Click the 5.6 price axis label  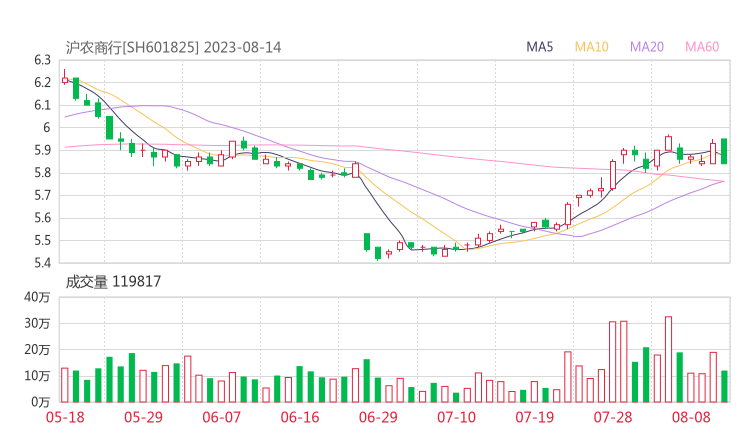pyautogui.click(x=42, y=218)
